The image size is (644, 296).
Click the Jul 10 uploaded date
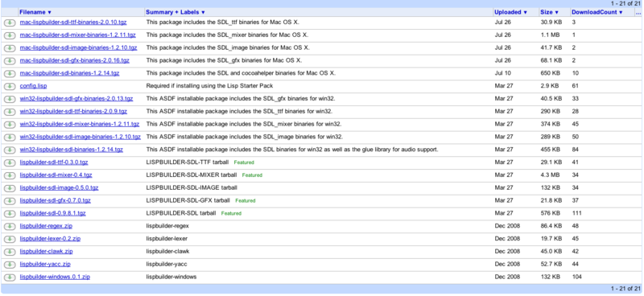pyautogui.click(x=502, y=73)
